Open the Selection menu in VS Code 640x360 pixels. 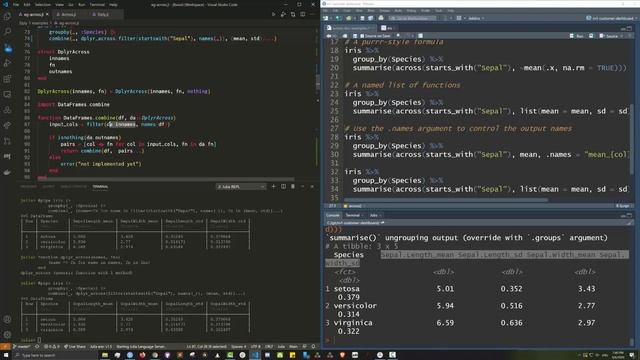coord(42,4)
